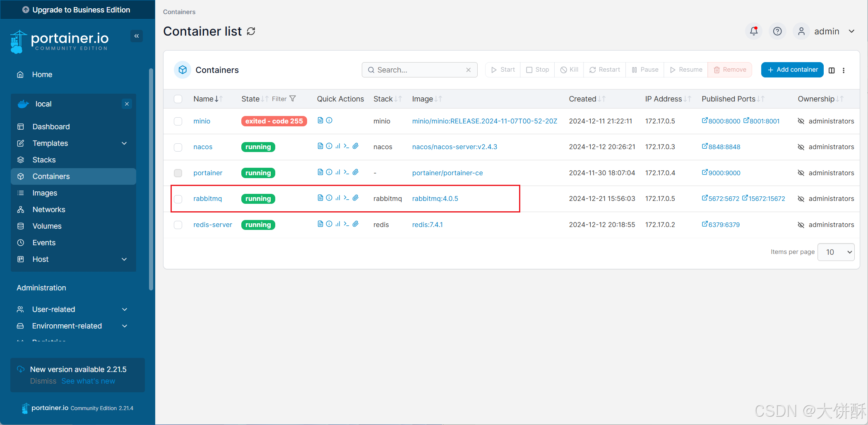Attach to the nacos container console
The image size is (868, 425).
[x=356, y=146]
